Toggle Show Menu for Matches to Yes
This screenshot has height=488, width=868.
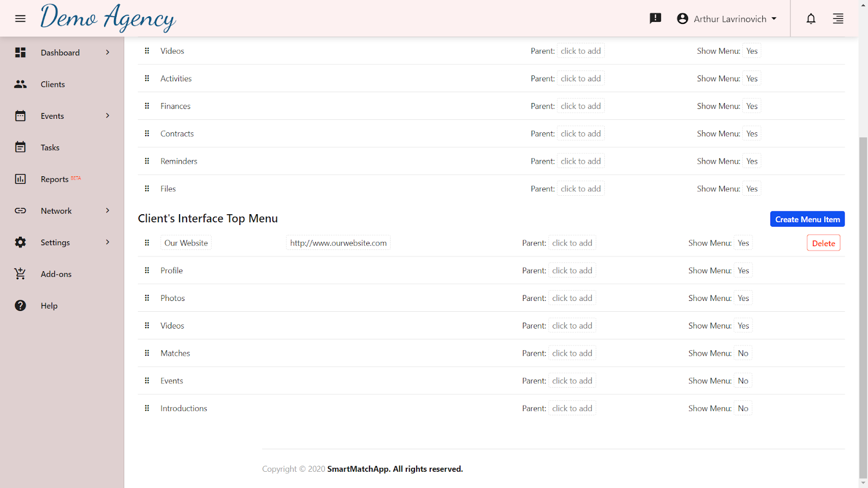point(743,352)
